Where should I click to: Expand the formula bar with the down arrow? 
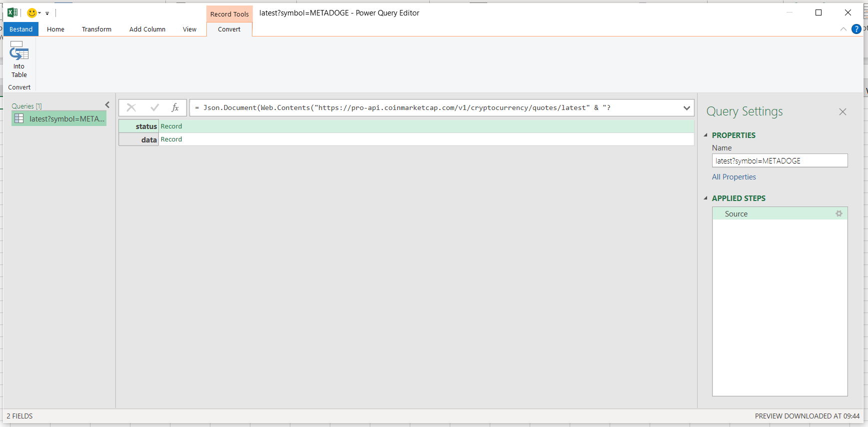(687, 107)
